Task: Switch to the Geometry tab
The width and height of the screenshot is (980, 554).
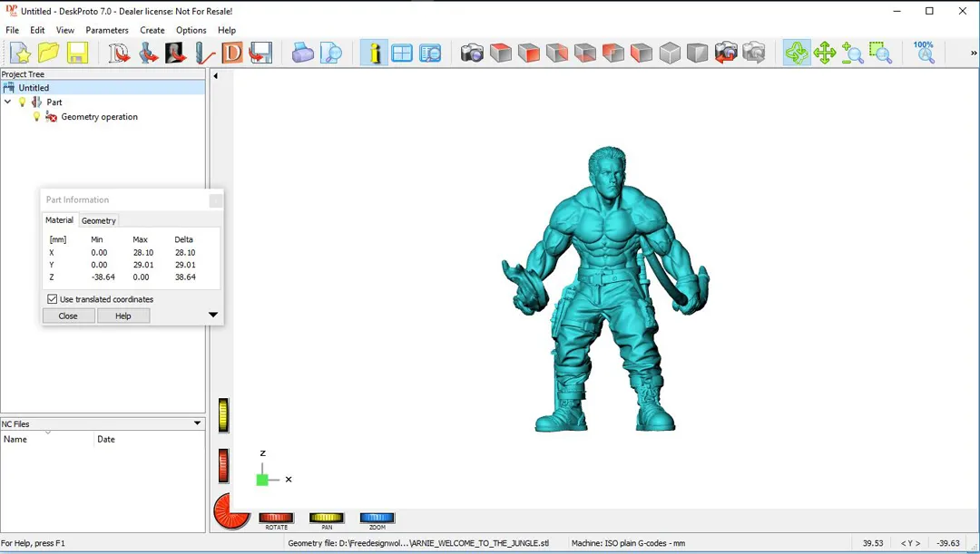Action: click(99, 220)
